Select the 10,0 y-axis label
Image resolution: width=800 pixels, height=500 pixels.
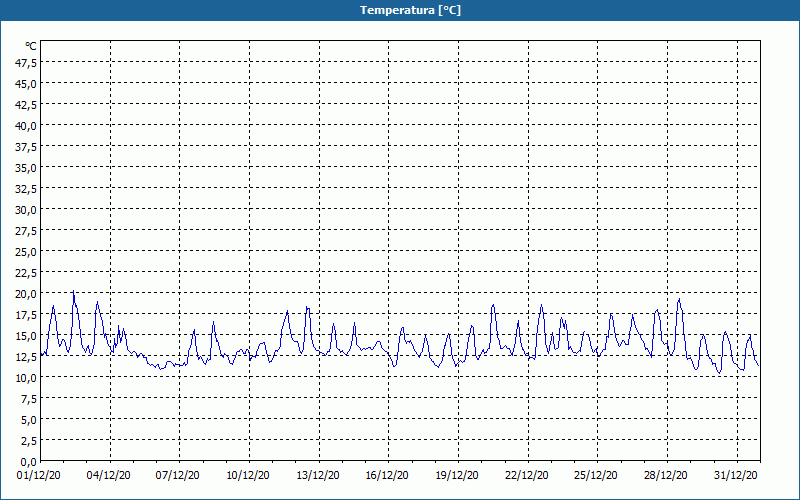(x=27, y=378)
